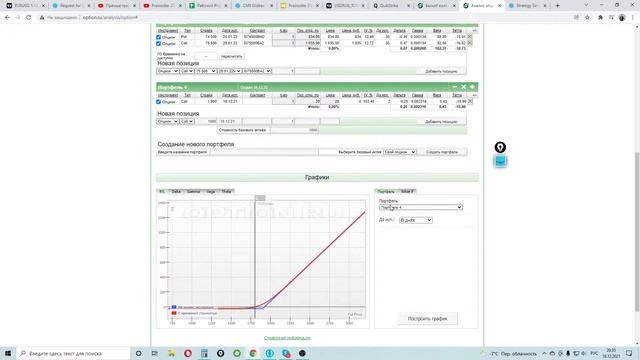Image resolution: width=640 pixels, height=360 pixels.
Task: Remove the Call 75 500 option row
Action: pyautogui.click(x=470, y=43)
